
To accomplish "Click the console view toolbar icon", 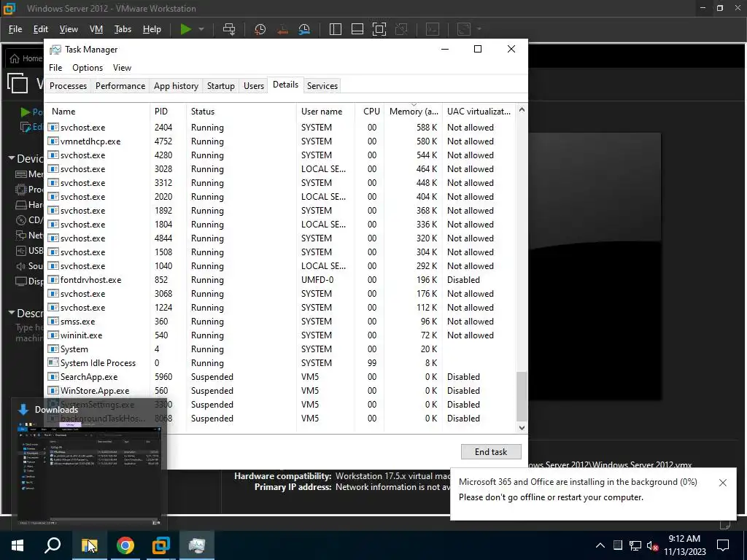I will [433, 29].
